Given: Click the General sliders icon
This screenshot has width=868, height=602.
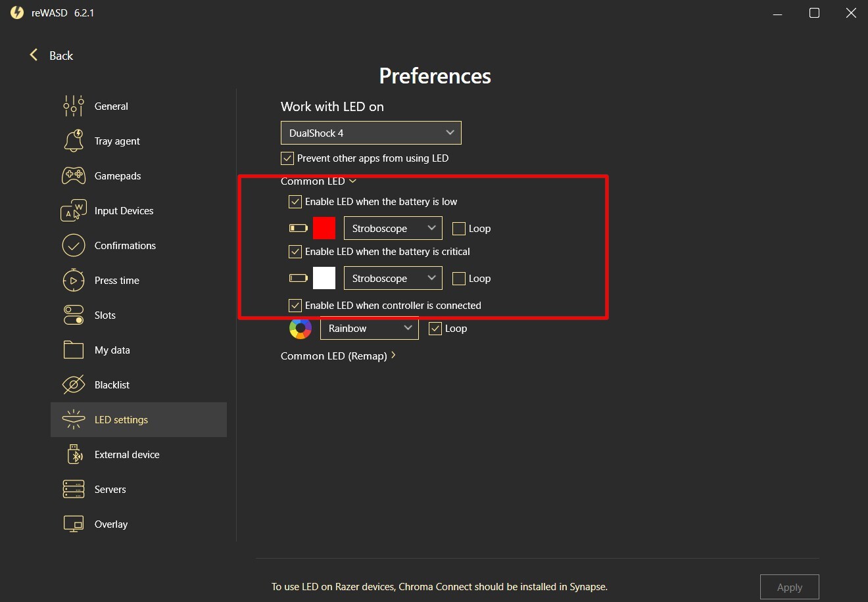Looking at the screenshot, I should click(74, 106).
